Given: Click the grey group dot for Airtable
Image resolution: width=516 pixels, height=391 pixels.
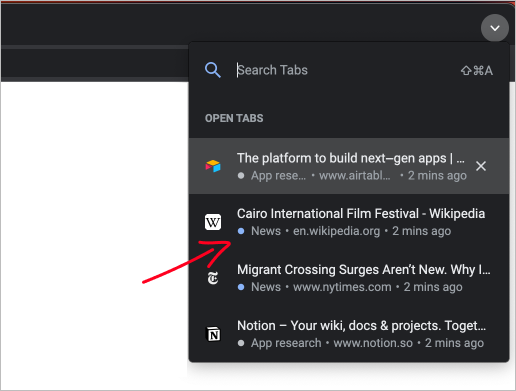Looking at the screenshot, I should point(241,175).
